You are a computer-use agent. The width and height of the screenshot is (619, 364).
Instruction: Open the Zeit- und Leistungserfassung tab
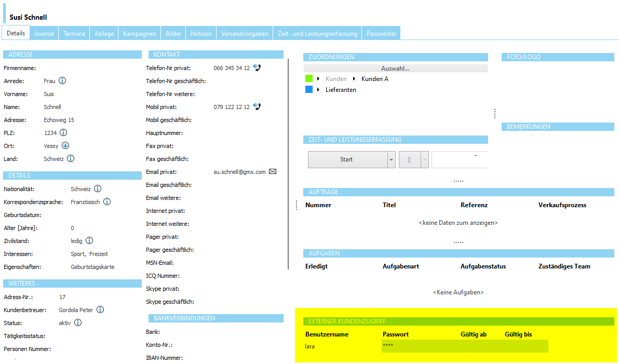[317, 33]
